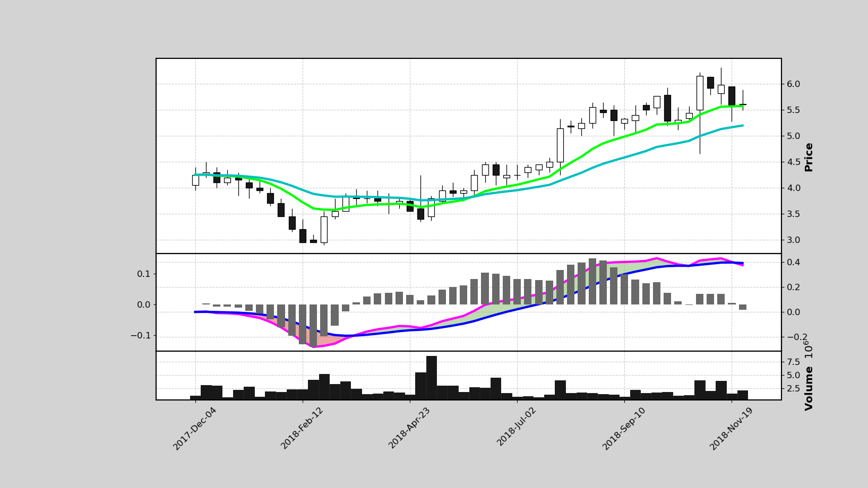Click the −0.1 tick on left MACD axis
Screen dimensions: 868x488
click(140, 336)
